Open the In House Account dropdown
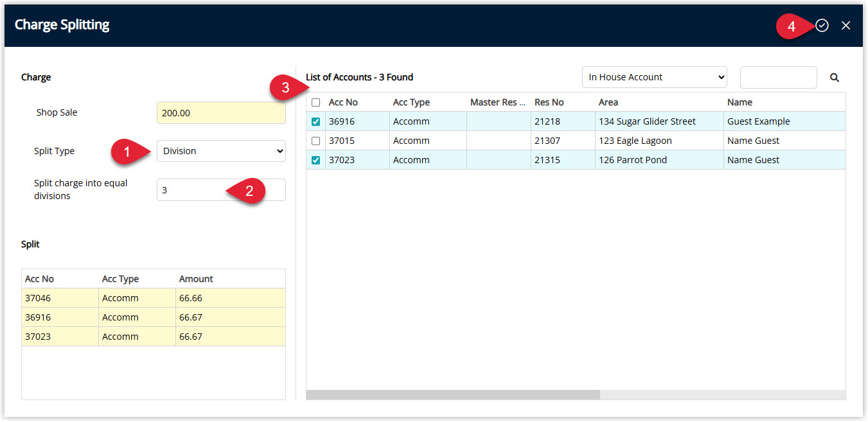This screenshot has height=422, width=868. [x=655, y=77]
